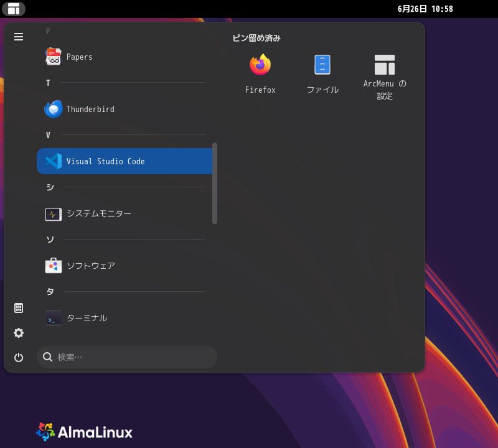Open the power options icon
This screenshot has width=498, height=448.
tap(19, 358)
